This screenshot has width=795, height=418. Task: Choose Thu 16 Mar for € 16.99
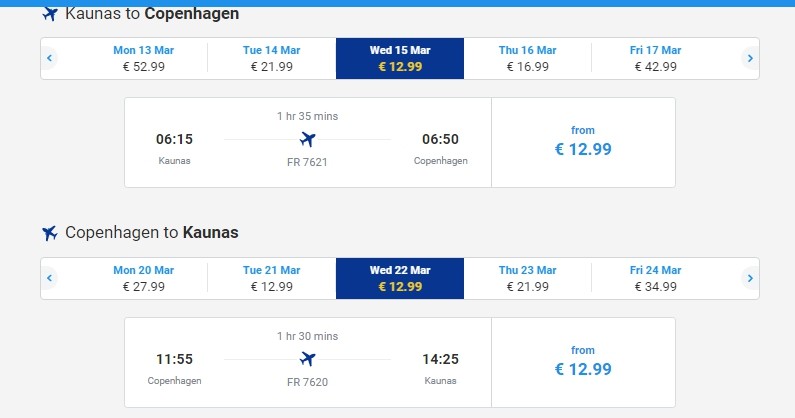527,58
